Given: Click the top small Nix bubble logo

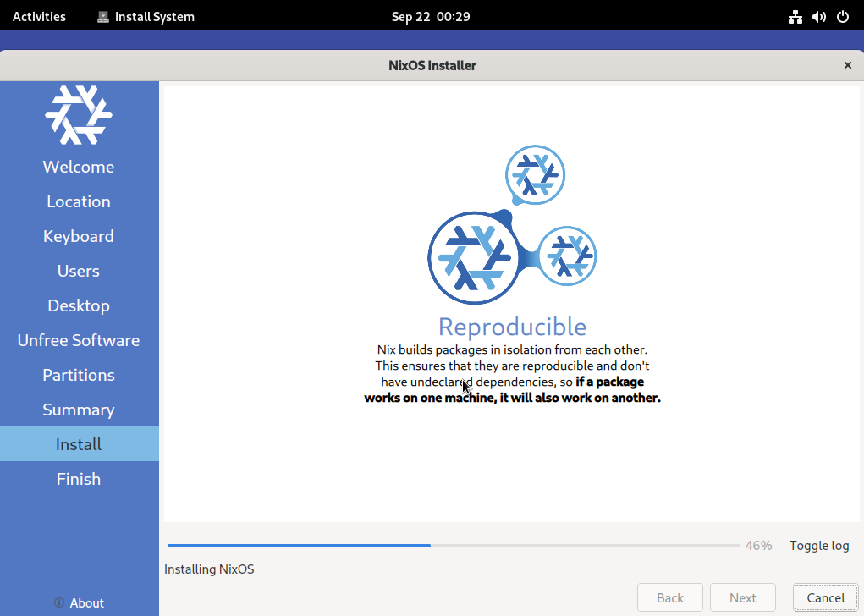Looking at the screenshot, I should tap(535, 175).
